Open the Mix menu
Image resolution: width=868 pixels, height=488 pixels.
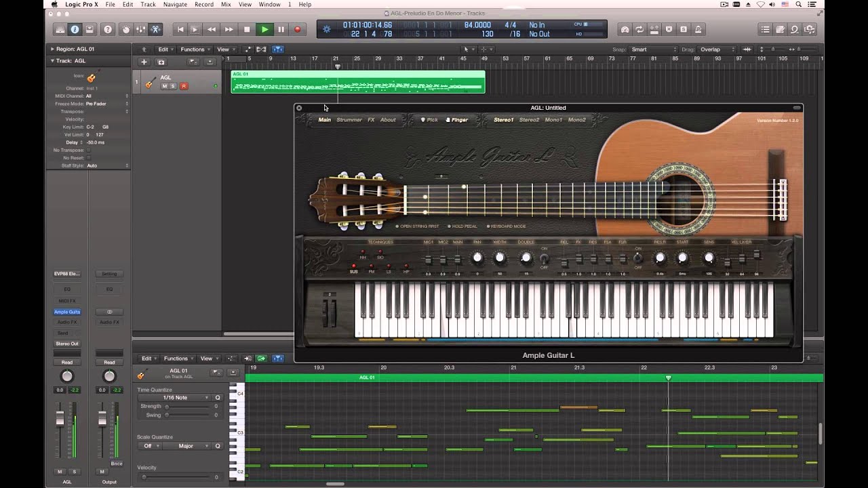[226, 5]
